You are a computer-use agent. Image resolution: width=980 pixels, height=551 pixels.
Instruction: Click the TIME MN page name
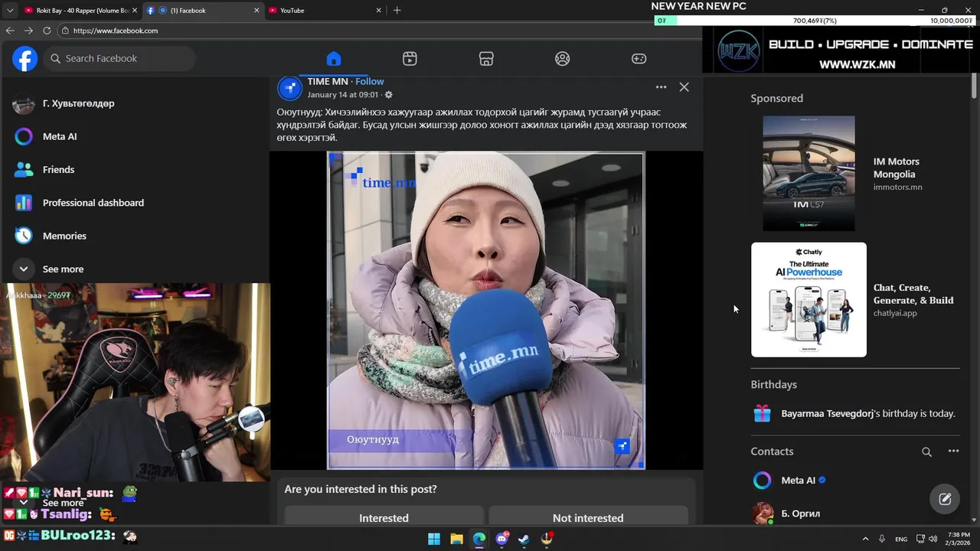328,82
